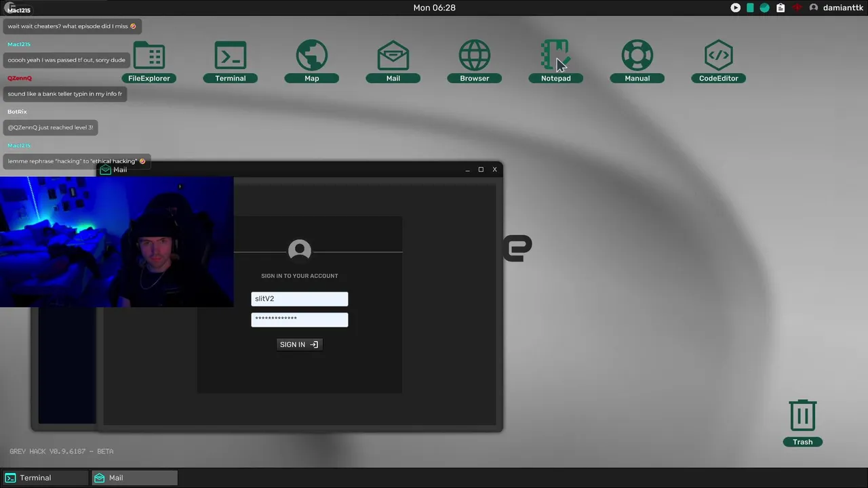The width and height of the screenshot is (868, 488).
Task: Click the webcam overlay thumbnail
Action: 117,242
